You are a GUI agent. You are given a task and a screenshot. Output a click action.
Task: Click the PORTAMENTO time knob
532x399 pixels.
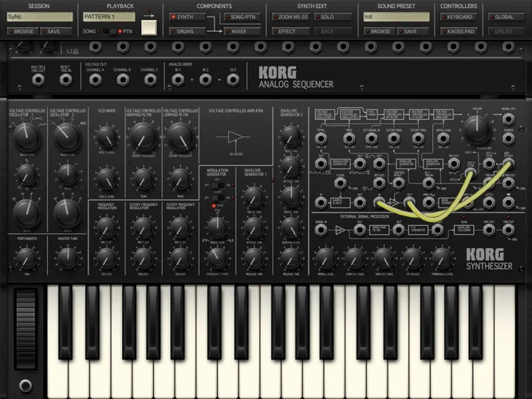pyautogui.click(x=26, y=258)
